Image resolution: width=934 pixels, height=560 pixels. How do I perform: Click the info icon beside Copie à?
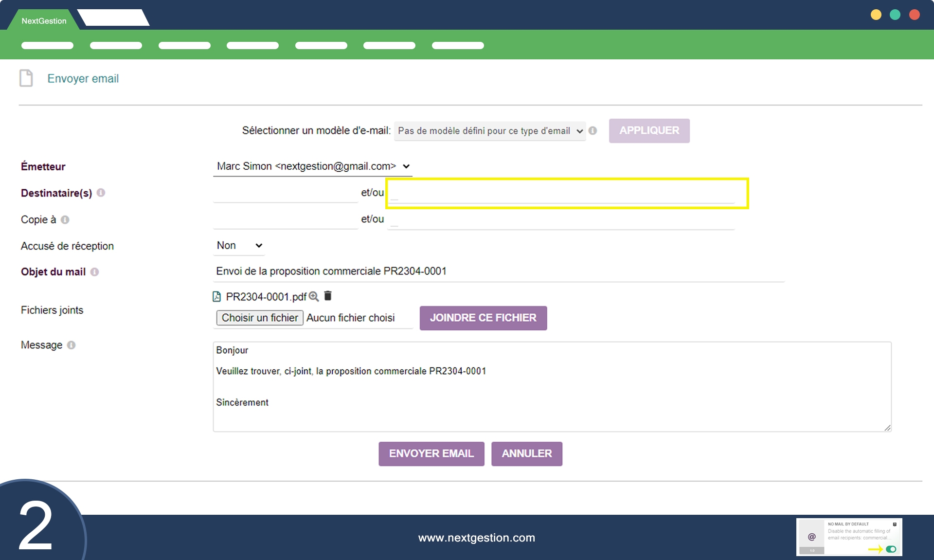[x=65, y=220]
